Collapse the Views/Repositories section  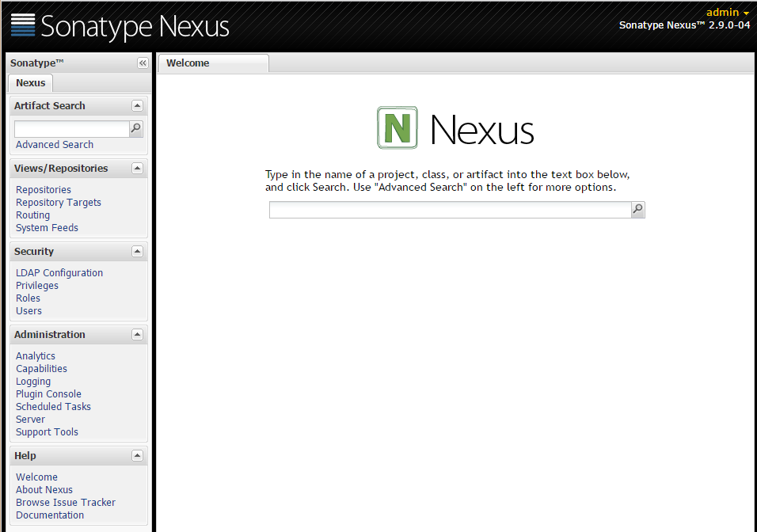137,169
